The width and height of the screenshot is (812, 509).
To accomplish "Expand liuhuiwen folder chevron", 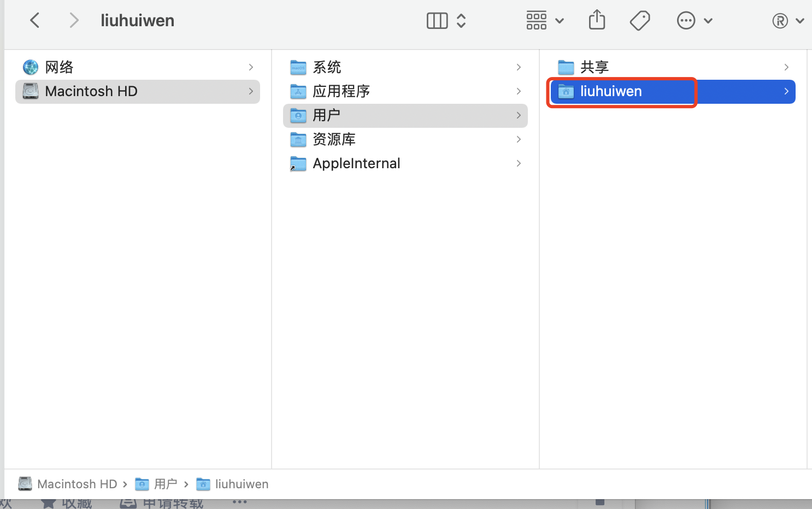I will click(786, 91).
